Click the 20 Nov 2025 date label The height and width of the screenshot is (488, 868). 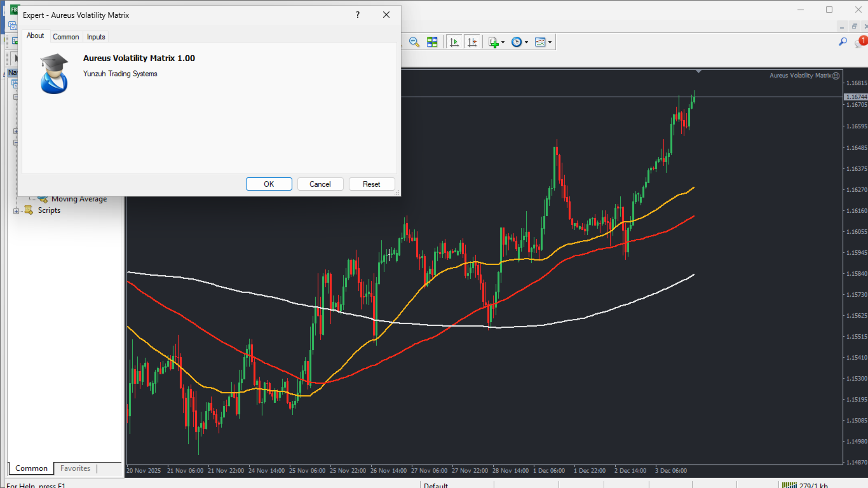point(144,471)
